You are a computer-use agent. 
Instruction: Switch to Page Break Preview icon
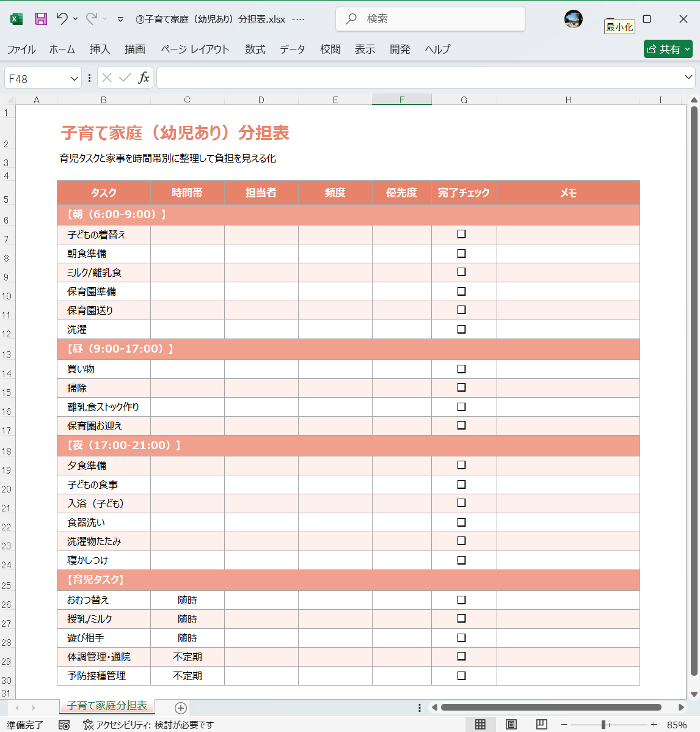pos(541,724)
